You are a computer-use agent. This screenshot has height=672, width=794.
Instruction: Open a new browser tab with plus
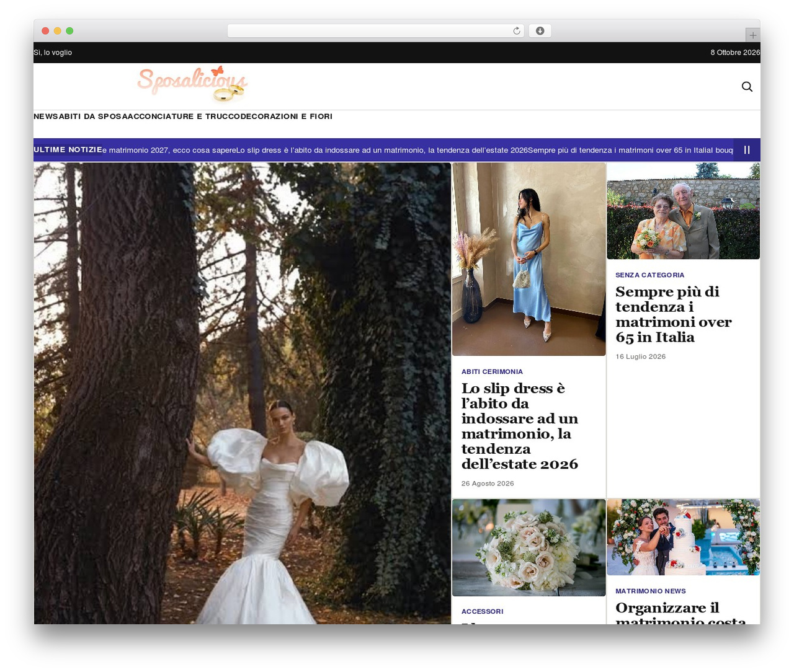[x=752, y=35]
